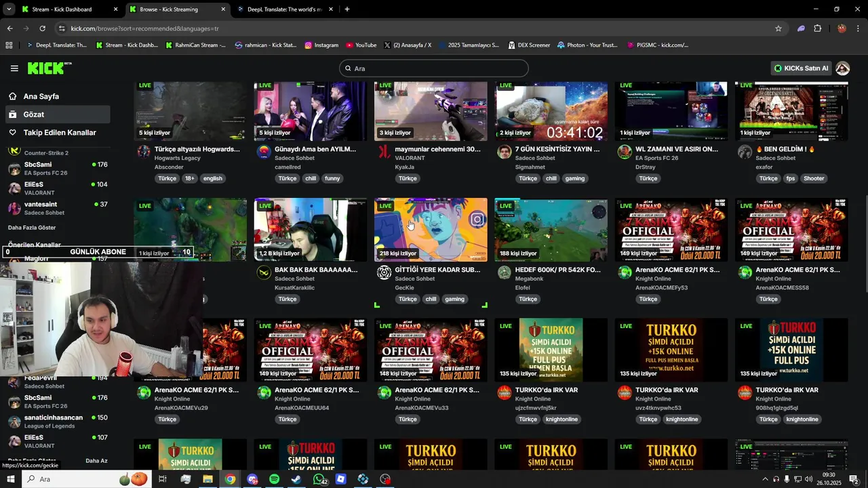This screenshot has height=488, width=868.
Task: Focus the Kick 'Ara' search field
Action: point(434,68)
